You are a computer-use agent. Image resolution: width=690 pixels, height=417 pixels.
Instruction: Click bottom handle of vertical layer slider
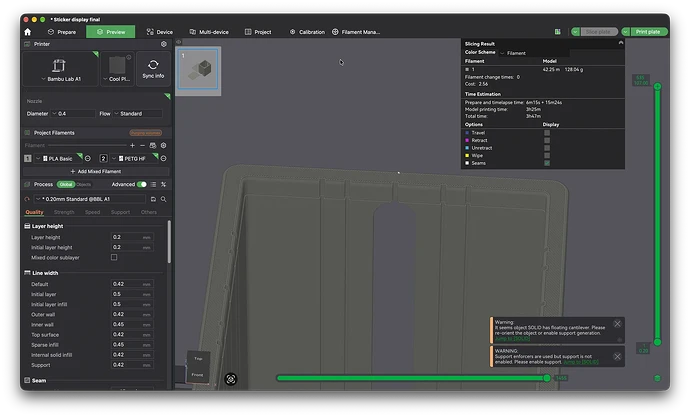coord(657,342)
